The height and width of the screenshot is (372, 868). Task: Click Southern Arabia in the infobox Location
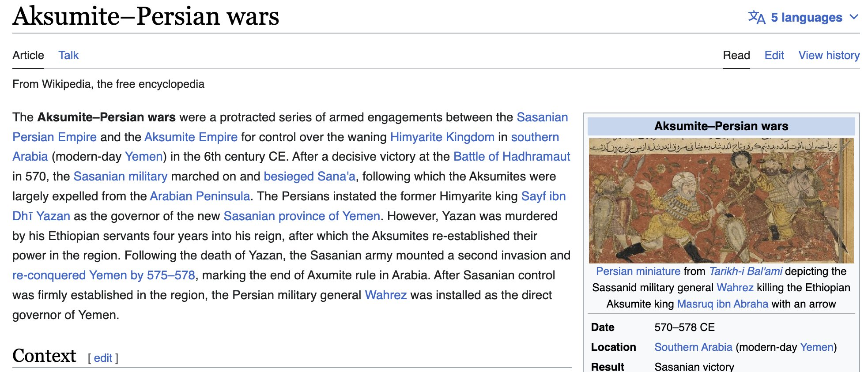pyautogui.click(x=693, y=347)
